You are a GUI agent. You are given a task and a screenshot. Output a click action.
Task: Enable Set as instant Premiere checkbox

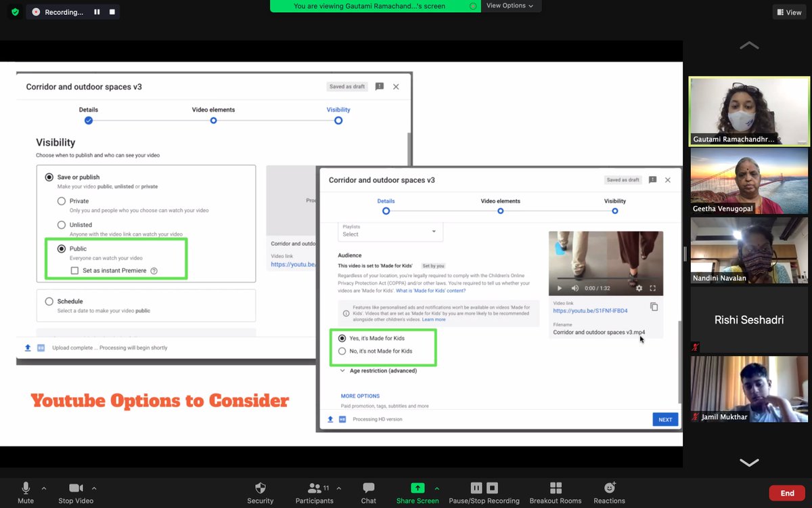(74, 271)
